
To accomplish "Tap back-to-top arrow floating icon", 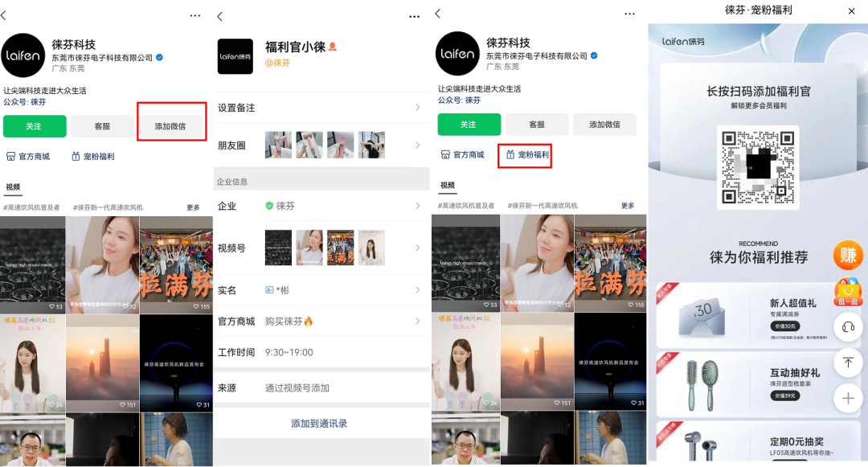I will tap(848, 363).
